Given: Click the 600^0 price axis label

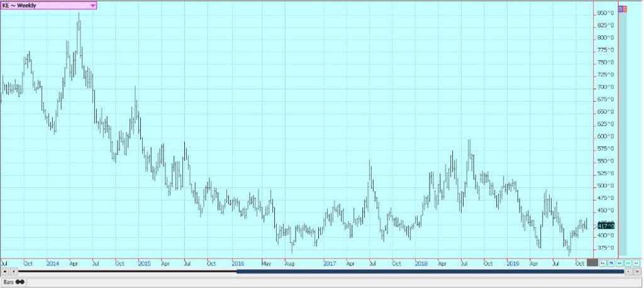Looking at the screenshot, I should tap(606, 136).
